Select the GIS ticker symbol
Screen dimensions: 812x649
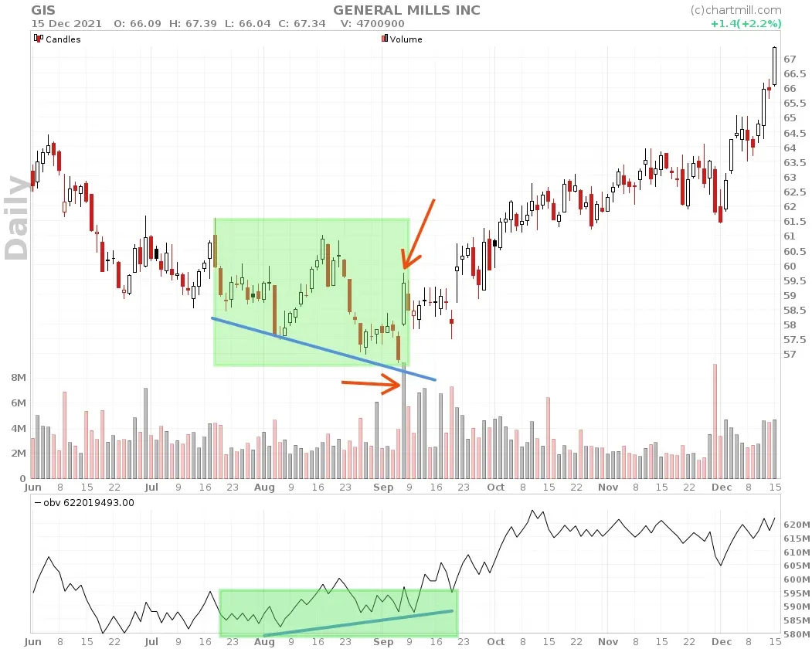click(x=43, y=10)
